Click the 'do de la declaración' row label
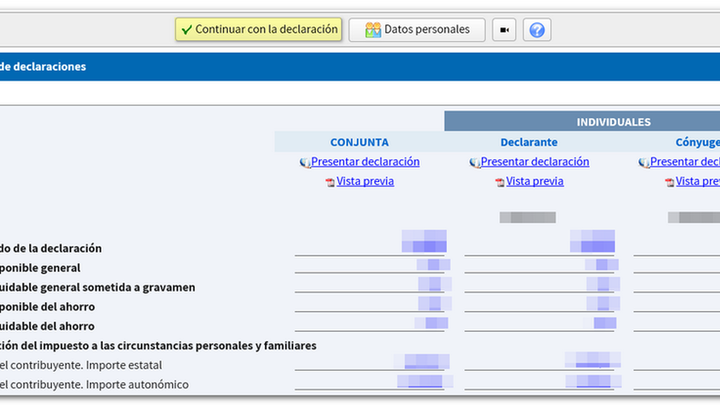The width and height of the screenshot is (720, 405). click(51, 248)
